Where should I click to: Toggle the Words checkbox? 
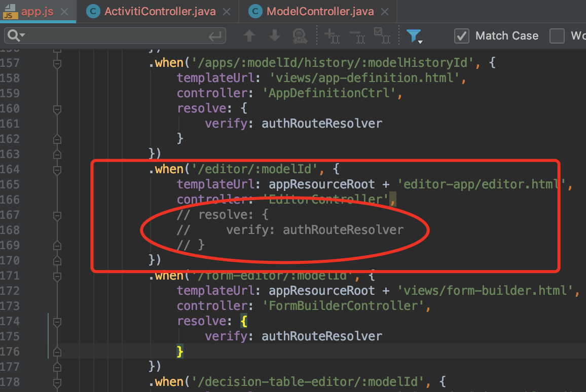[x=557, y=36]
